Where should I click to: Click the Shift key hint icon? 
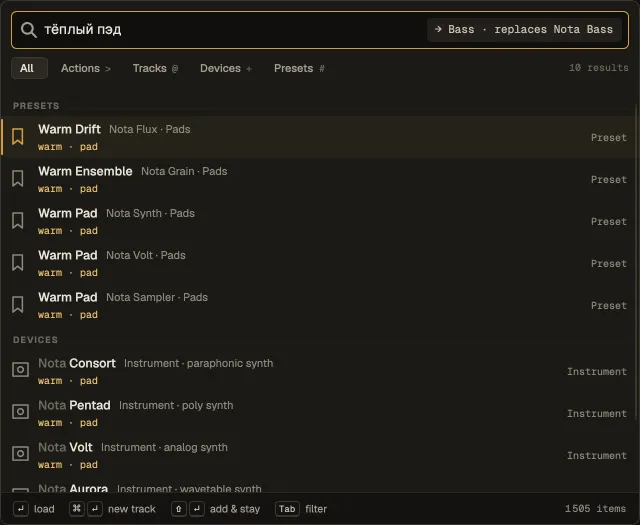coord(178,509)
